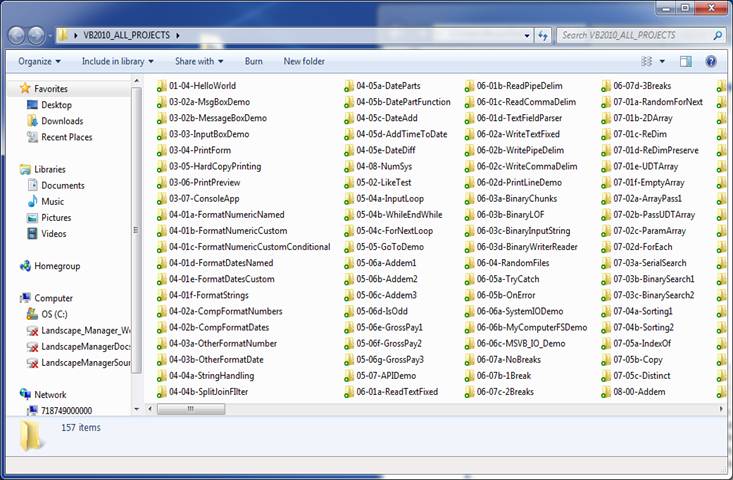This screenshot has width=733, height=480.
Task: Click Burn in the command bar
Action: [253, 61]
